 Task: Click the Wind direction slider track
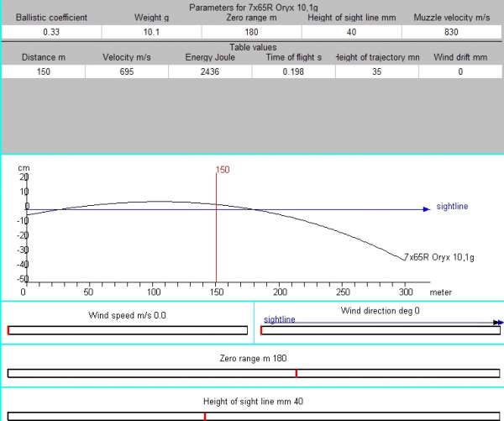coord(380,330)
